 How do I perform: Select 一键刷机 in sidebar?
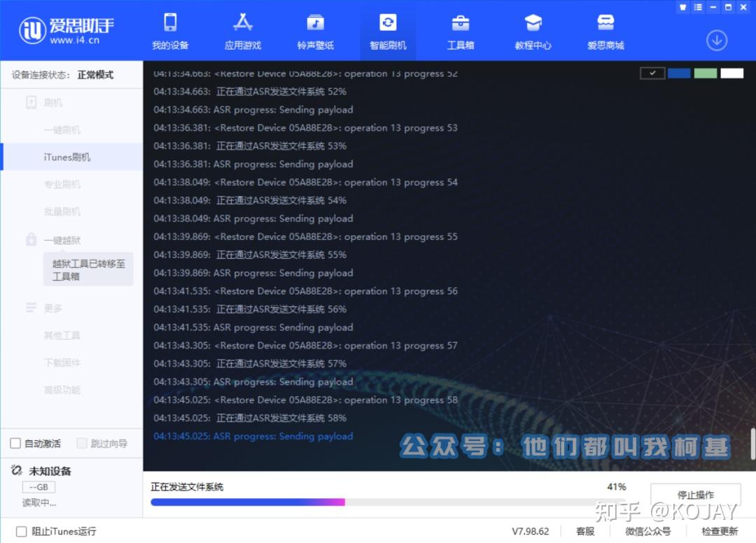point(62,130)
